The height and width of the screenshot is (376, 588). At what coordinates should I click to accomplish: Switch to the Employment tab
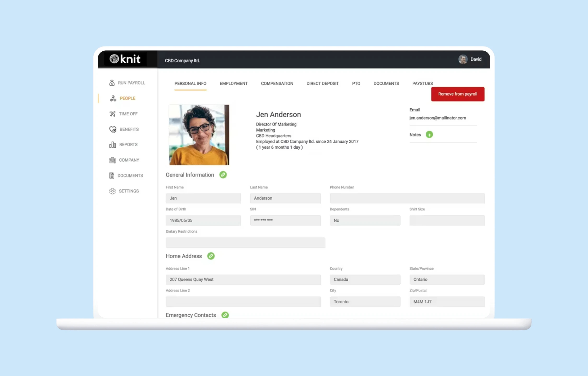pyautogui.click(x=233, y=83)
